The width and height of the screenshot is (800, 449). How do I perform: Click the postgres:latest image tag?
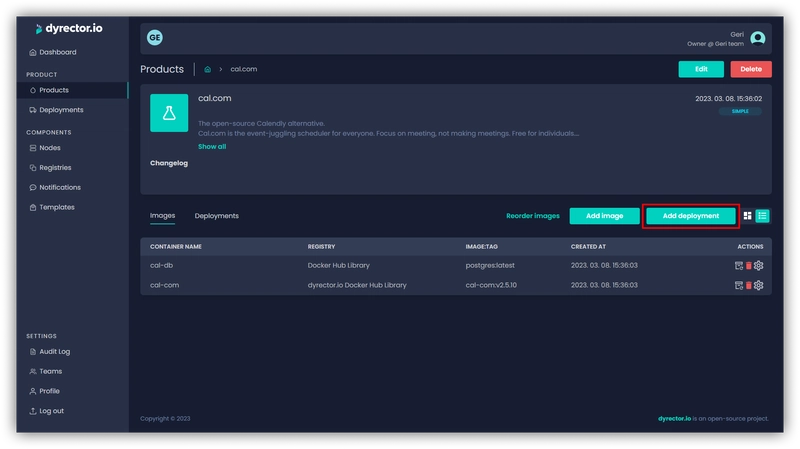tap(490, 265)
